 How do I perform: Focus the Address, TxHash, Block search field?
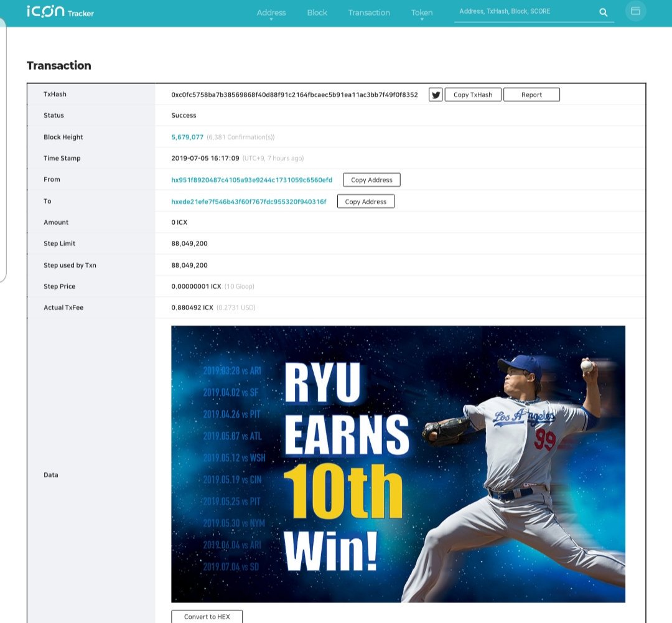(x=526, y=12)
